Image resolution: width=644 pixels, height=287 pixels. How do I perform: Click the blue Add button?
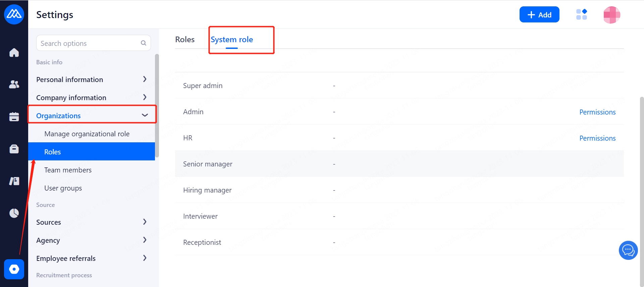pos(539,15)
